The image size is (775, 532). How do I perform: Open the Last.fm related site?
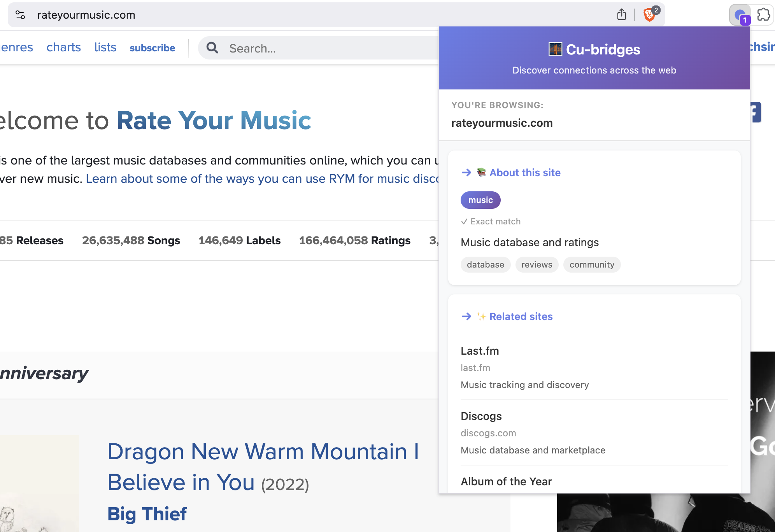pyautogui.click(x=480, y=351)
